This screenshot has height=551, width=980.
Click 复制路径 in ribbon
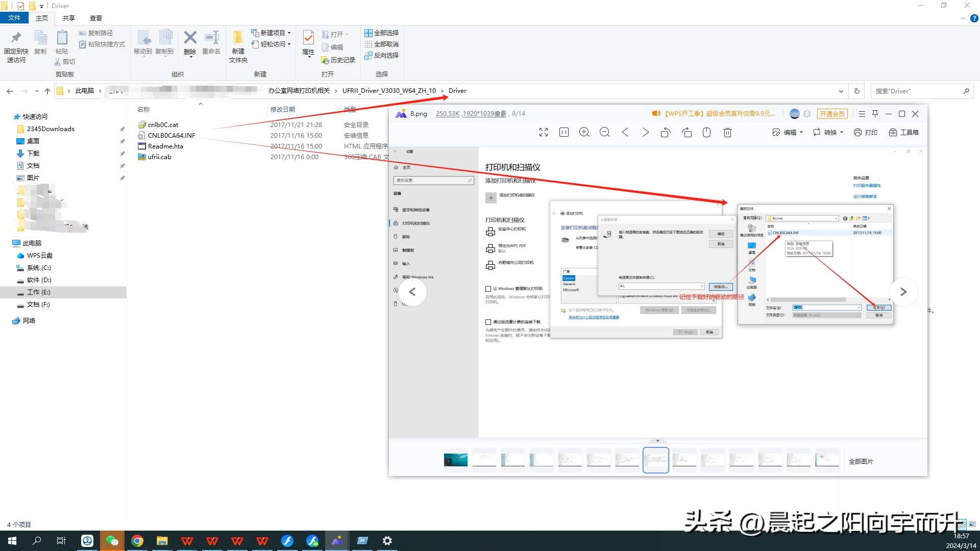(x=96, y=33)
